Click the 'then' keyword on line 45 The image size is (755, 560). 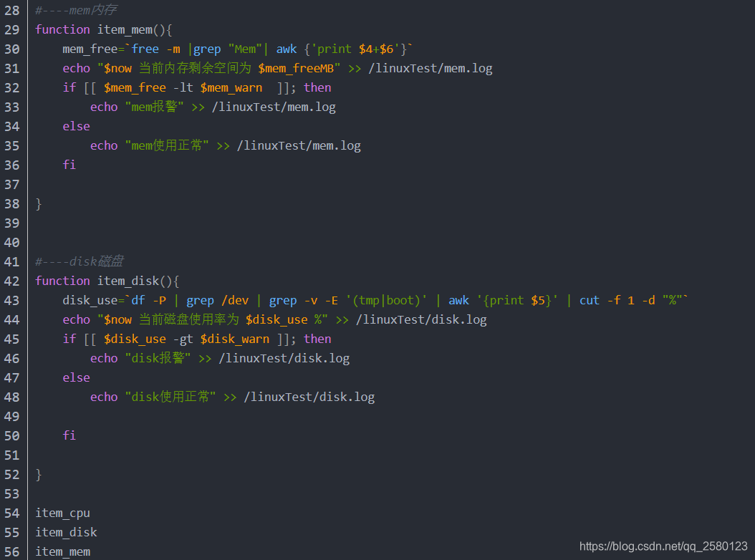(317, 339)
